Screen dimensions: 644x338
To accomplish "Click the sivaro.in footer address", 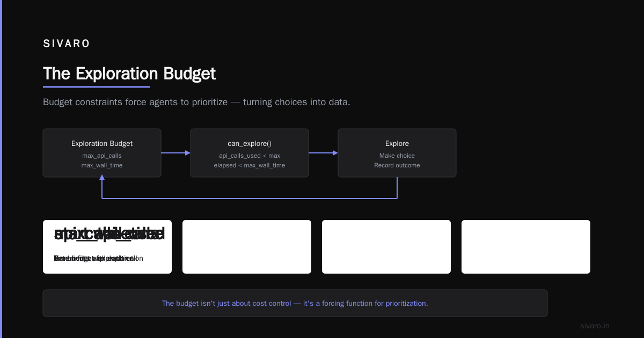I will [595, 326].
